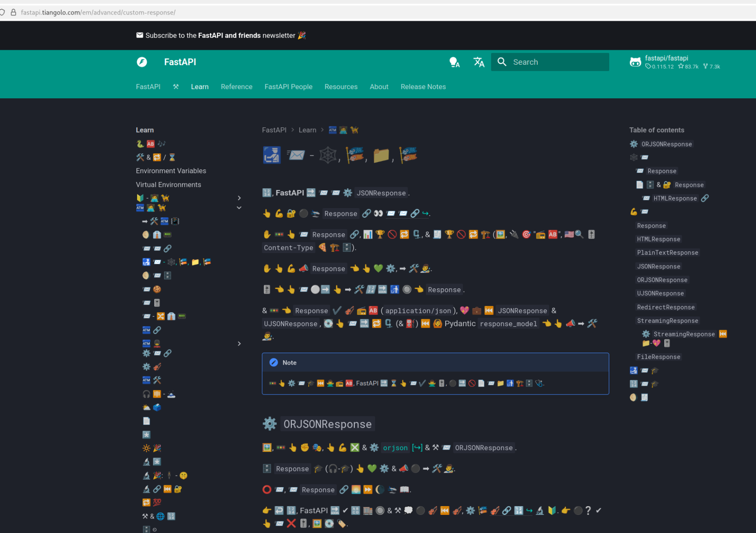The width and height of the screenshot is (756, 533).
Task: Toggle the light/dark theme bulb icon
Action: [x=454, y=62]
